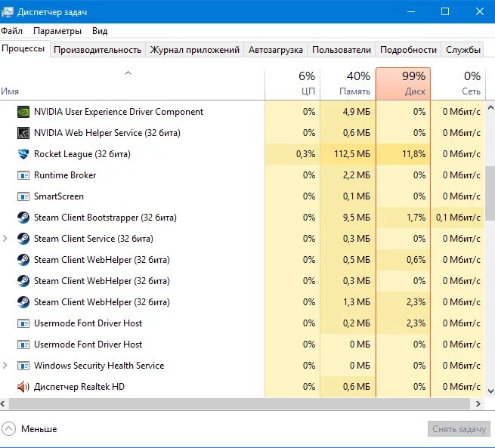This screenshot has height=448, width=495.
Task: Click the 0,3% CPU value for Rocket League
Action: coord(305,154)
